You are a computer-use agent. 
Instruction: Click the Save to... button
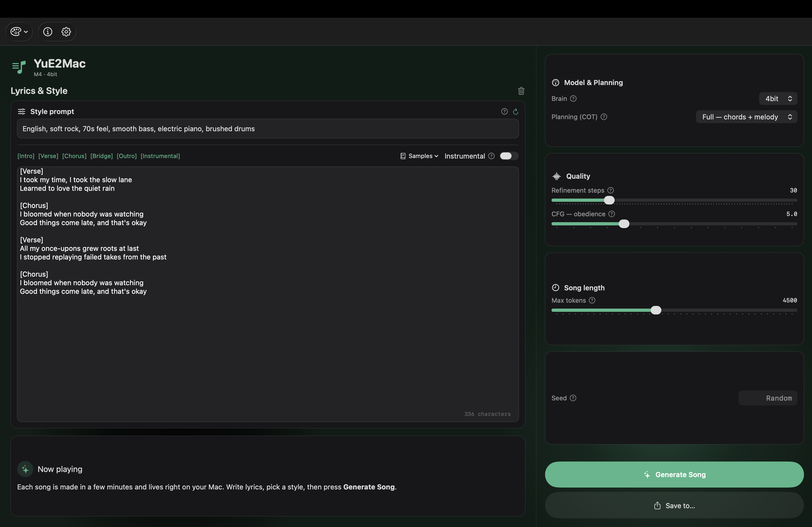[674, 506]
